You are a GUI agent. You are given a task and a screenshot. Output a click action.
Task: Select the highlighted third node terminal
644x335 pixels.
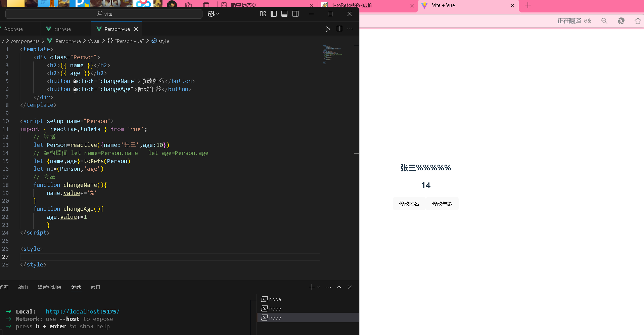point(308,318)
